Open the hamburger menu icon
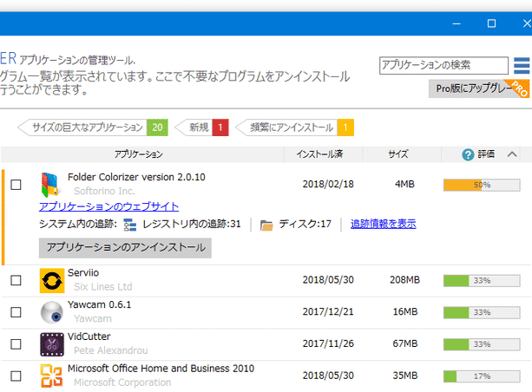 522,65
